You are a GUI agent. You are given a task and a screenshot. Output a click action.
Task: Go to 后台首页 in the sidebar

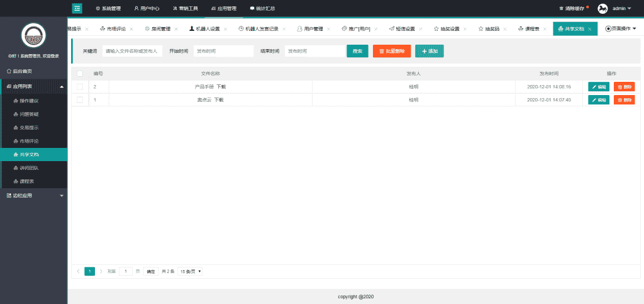(x=23, y=71)
